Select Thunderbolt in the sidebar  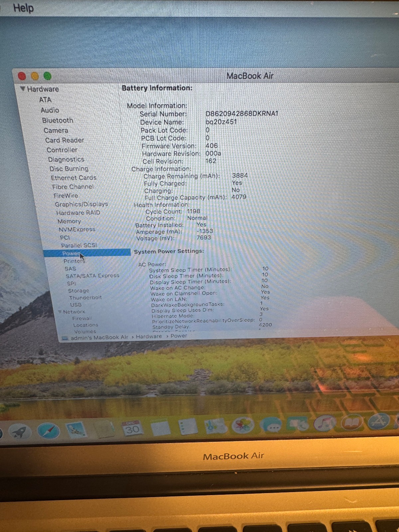click(85, 298)
